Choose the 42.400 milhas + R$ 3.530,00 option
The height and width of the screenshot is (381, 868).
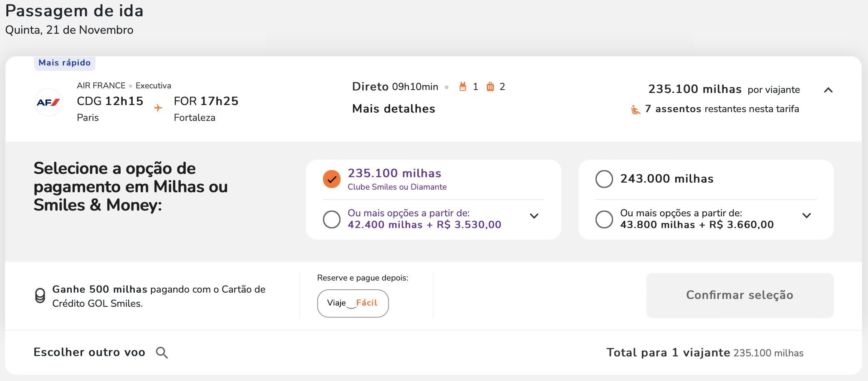click(332, 219)
